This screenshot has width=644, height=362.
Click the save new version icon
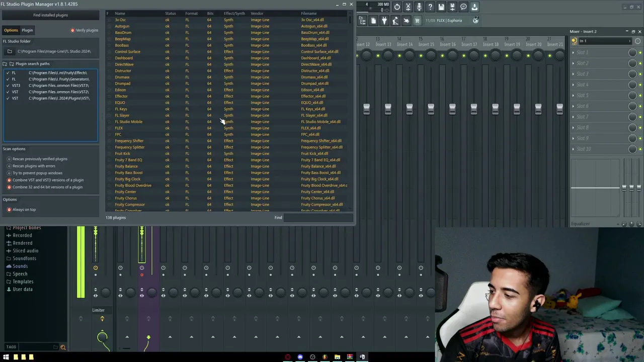click(452, 7)
